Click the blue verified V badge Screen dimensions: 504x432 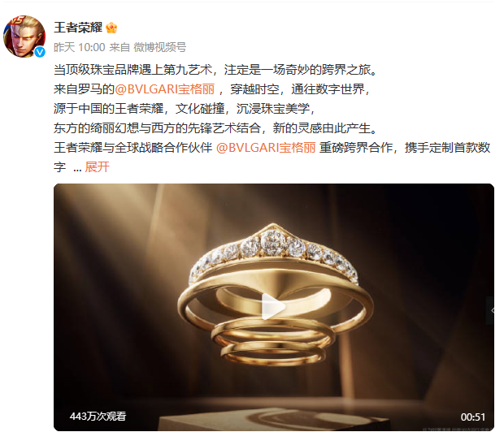point(40,52)
